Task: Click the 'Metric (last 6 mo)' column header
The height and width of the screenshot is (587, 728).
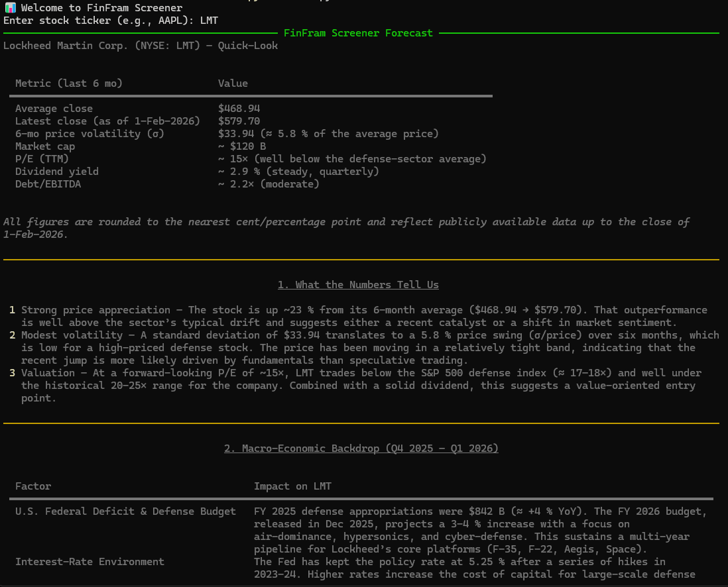Action: click(69, 83)
